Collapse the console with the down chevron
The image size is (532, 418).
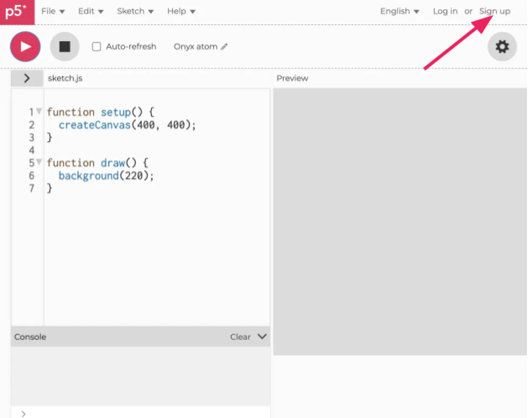(262, 337)
